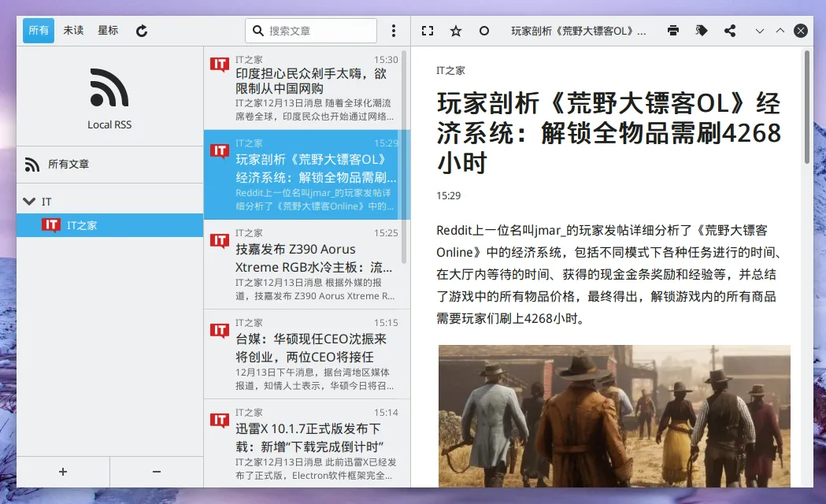
Task: Switch to the 星标 filter tab
Action: [108, 31]
